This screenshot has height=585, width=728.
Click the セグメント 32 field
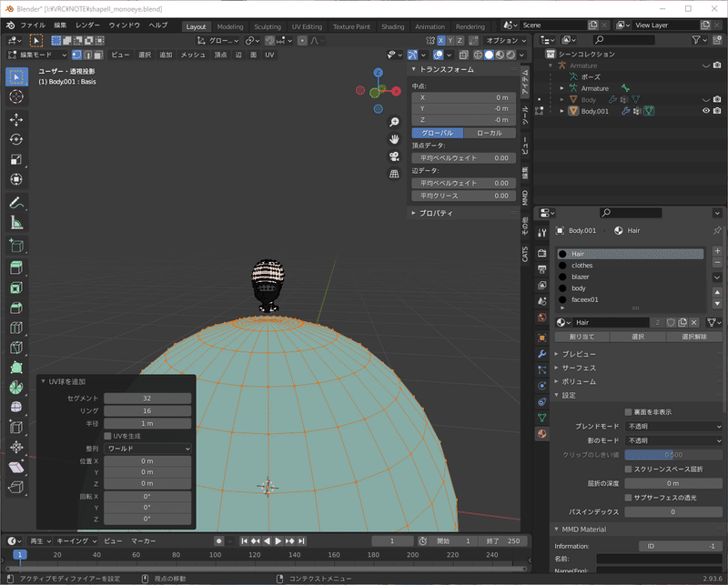147,398
